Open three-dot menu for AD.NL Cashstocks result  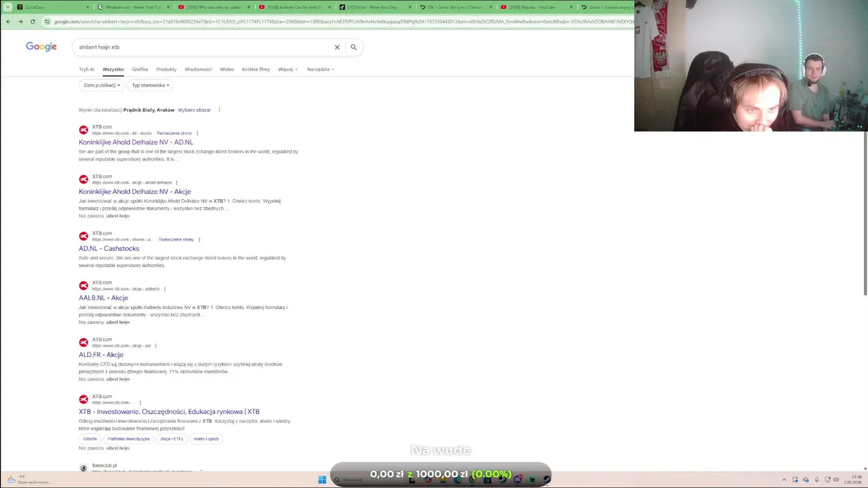pos(199,240)
